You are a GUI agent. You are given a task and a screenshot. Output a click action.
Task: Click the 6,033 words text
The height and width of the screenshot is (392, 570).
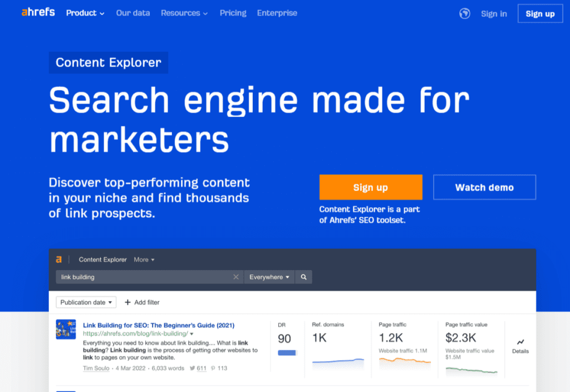[168, 368]
